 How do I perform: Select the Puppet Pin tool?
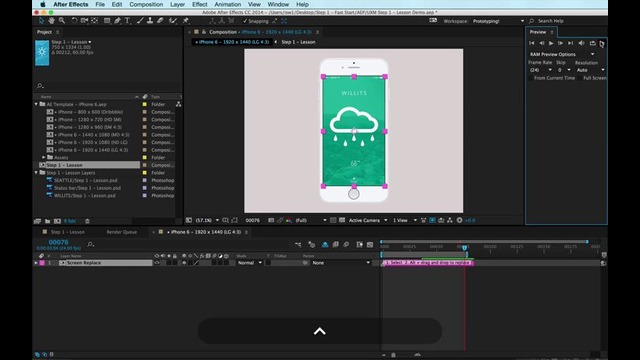[186, 21]
